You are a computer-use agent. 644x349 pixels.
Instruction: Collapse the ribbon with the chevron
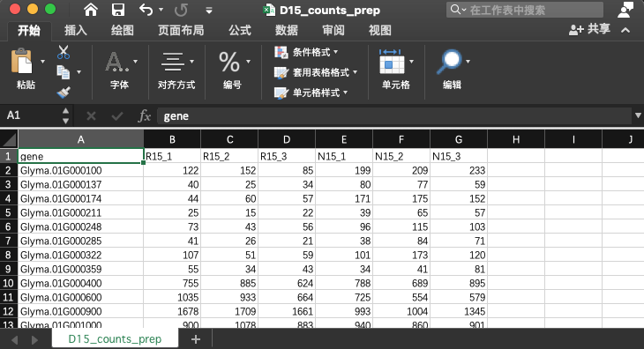coord(625,30)
